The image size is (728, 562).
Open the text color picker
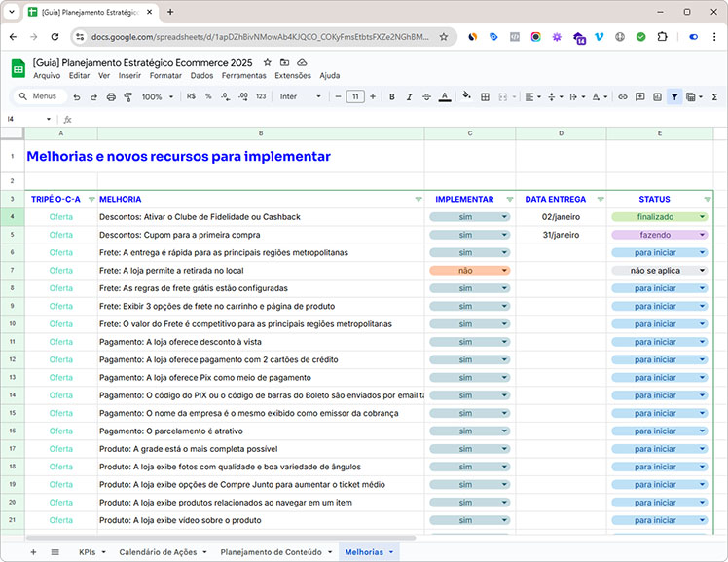[x=445, y=96]
